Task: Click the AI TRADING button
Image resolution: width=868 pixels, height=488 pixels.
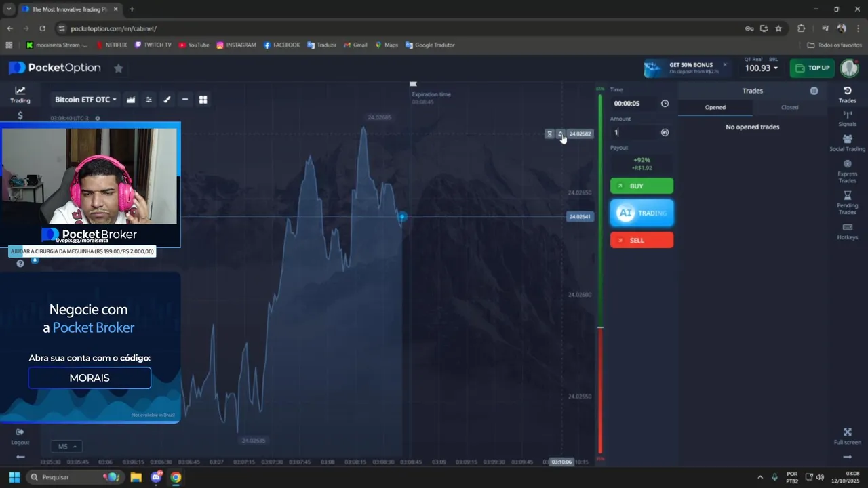Action: click(x=642, y=213)
